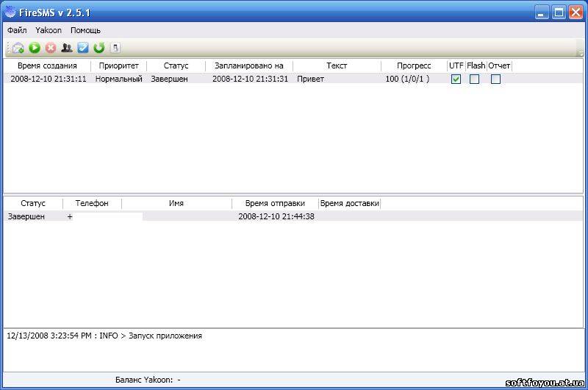
Task: Select the Нормальный priority cell
Action: click(119, 79)
